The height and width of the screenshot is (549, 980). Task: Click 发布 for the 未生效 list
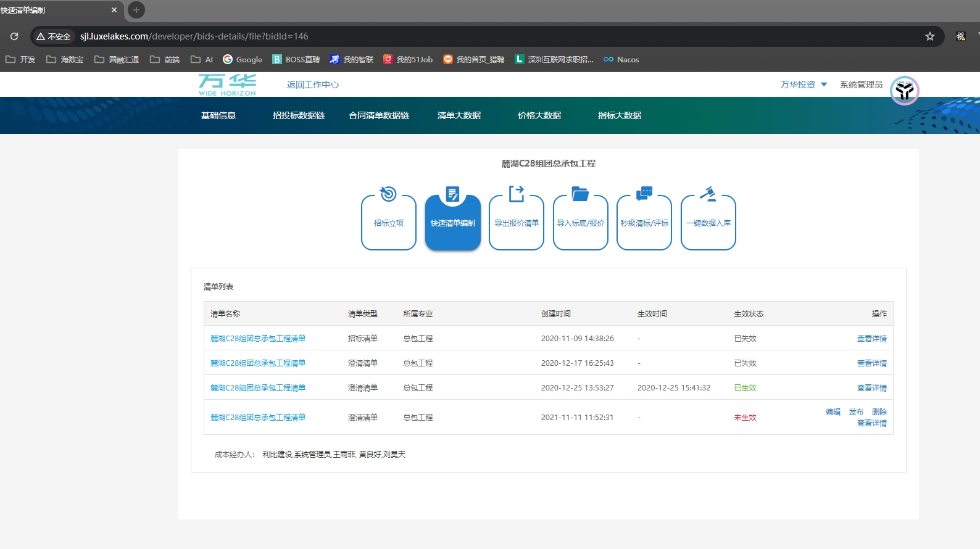point(856,411)
